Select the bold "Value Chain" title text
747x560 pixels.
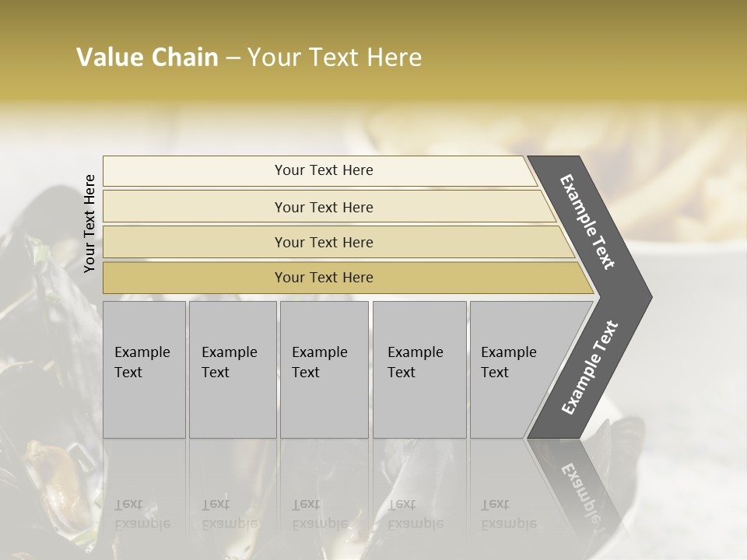[147, 58]
